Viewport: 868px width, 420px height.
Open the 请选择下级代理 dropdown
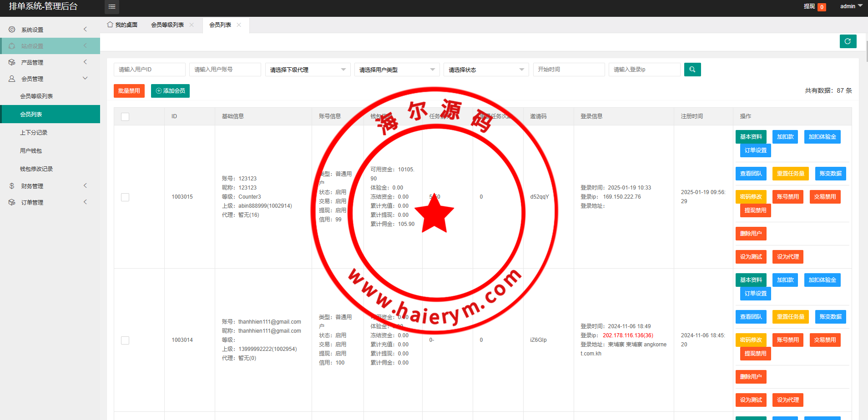coord(308,70)
